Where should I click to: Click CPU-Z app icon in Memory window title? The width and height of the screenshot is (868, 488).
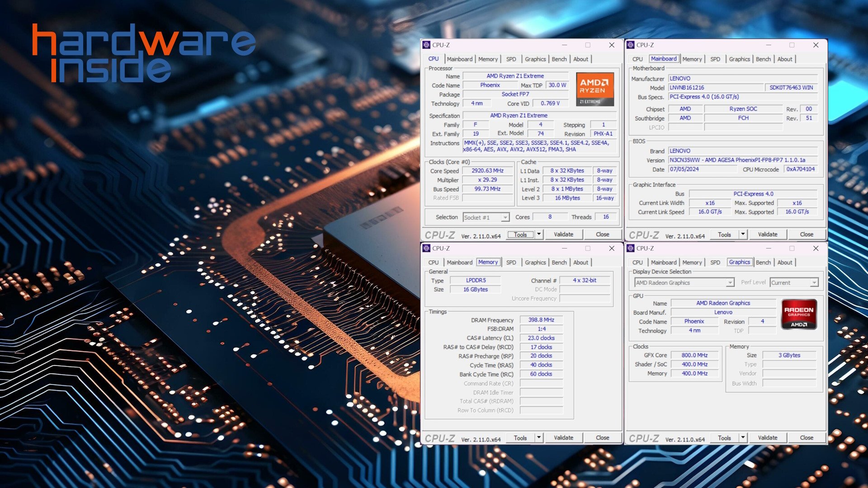pyautogui.click(x=426, y=248)
